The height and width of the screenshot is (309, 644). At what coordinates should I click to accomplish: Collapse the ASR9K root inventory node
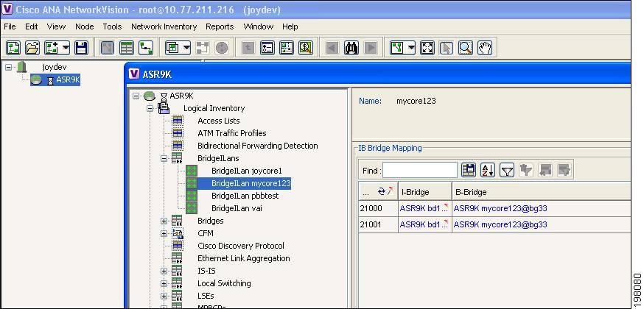(x=136, y=96)
